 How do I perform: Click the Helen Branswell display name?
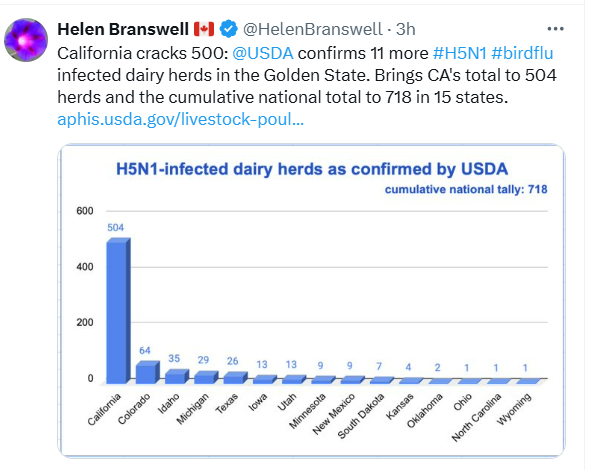pos(123,29)
